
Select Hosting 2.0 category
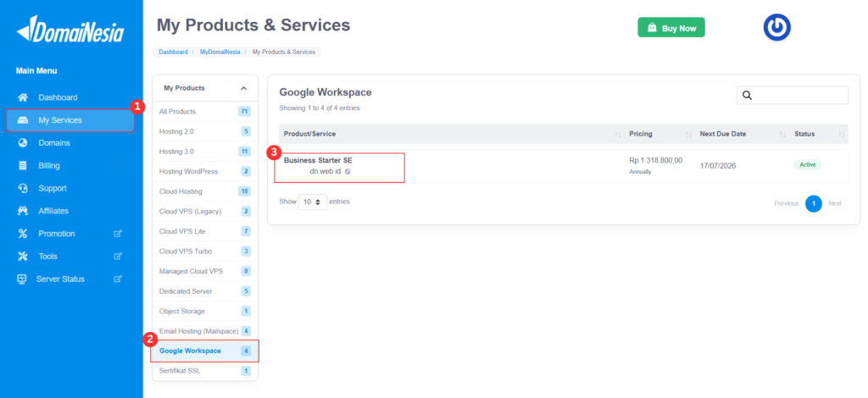(x=205, y=131)
